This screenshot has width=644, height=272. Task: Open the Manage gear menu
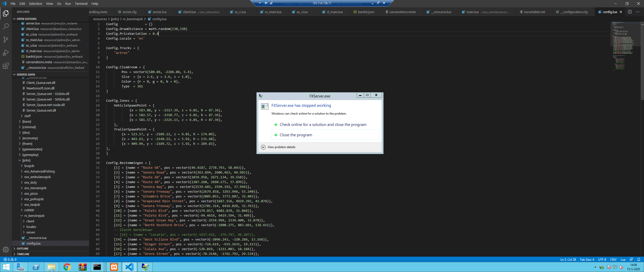6,249
